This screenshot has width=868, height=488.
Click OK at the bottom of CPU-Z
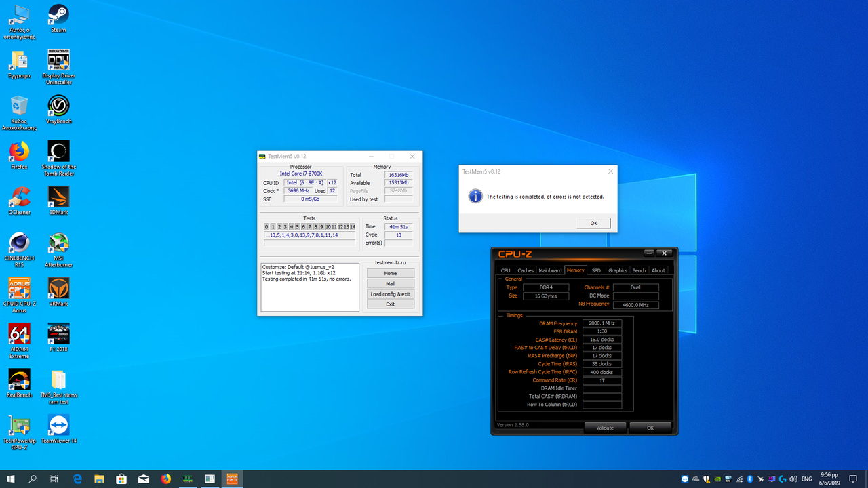click(x=650, y=428)
